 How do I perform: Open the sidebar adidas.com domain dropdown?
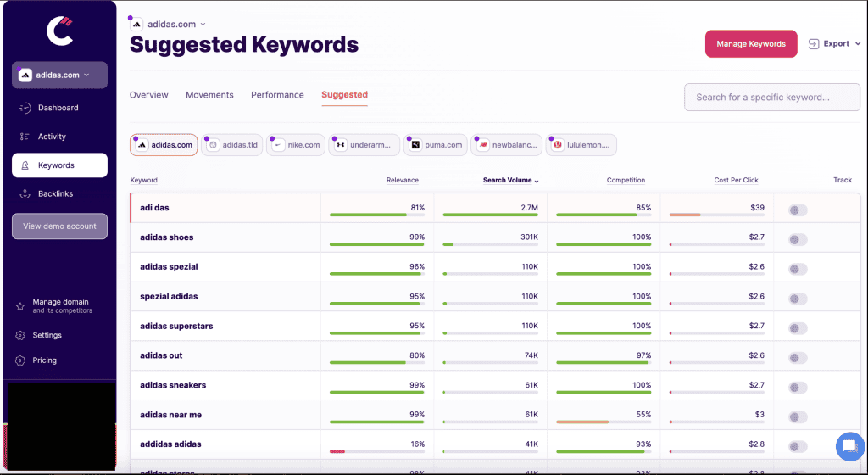click(x=60, y=75)
